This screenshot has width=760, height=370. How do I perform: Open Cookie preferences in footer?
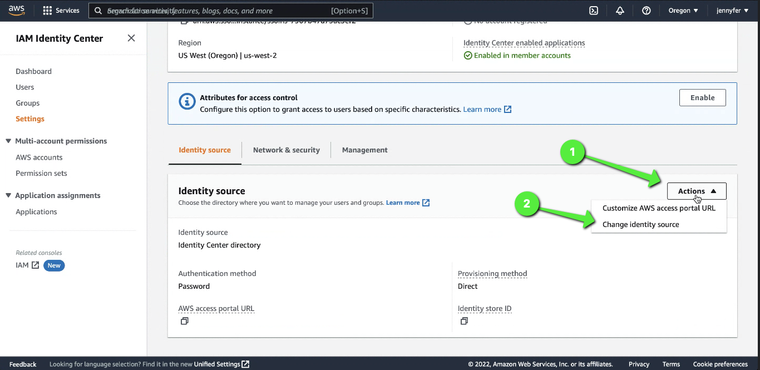point(720,364)
